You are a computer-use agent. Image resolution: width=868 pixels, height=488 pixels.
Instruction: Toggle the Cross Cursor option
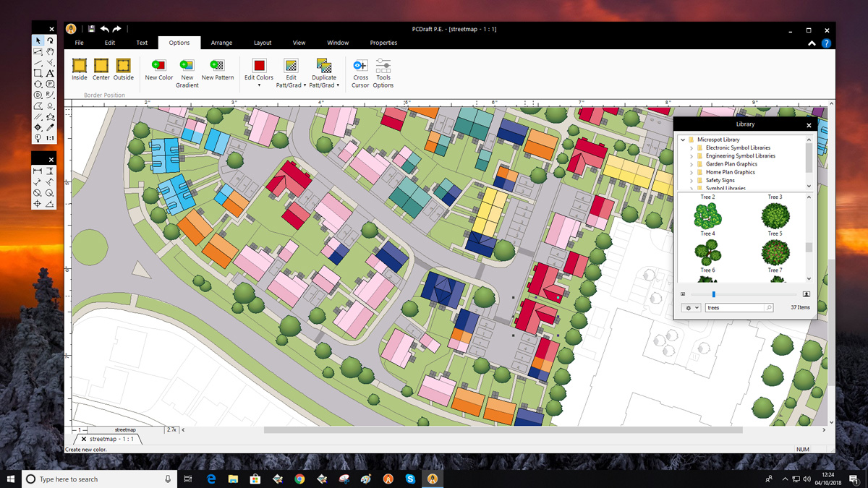click(x=360, y=67)
